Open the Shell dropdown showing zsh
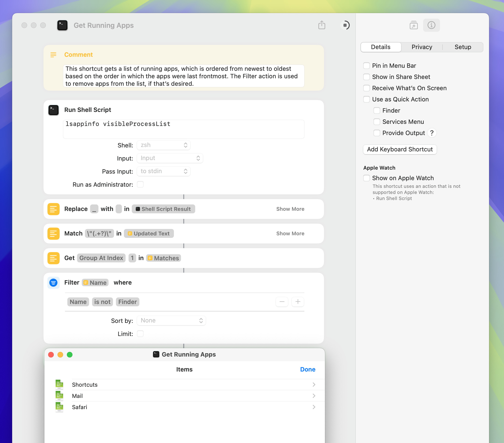The image size is (504, 443). point(163,145)
